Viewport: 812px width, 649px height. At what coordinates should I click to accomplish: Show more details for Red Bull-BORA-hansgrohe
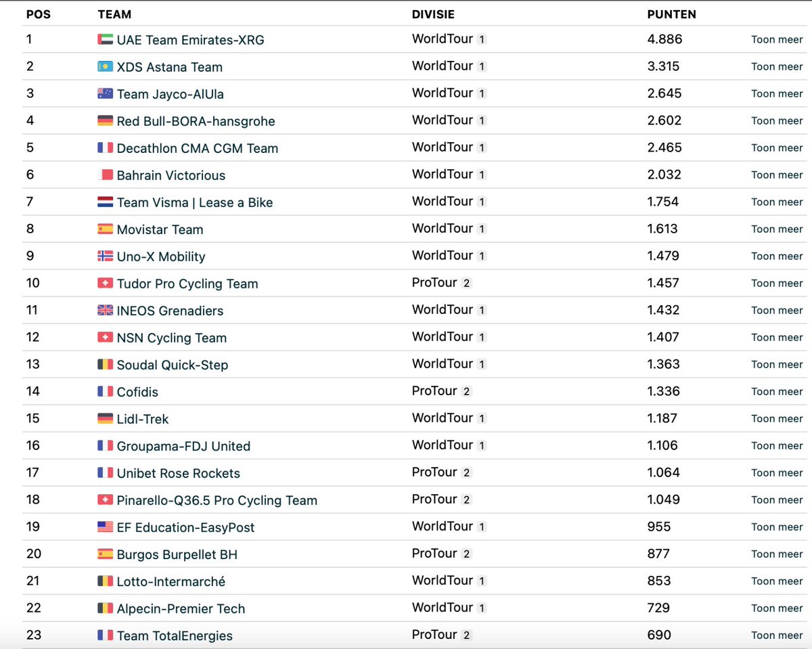[x=777, y=121]
